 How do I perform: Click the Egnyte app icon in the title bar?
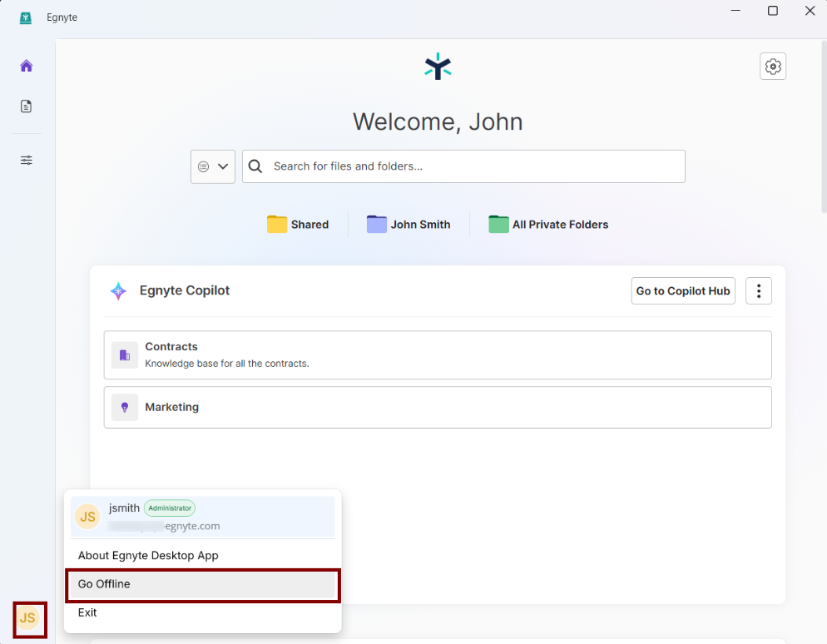[x=25, y=18]
